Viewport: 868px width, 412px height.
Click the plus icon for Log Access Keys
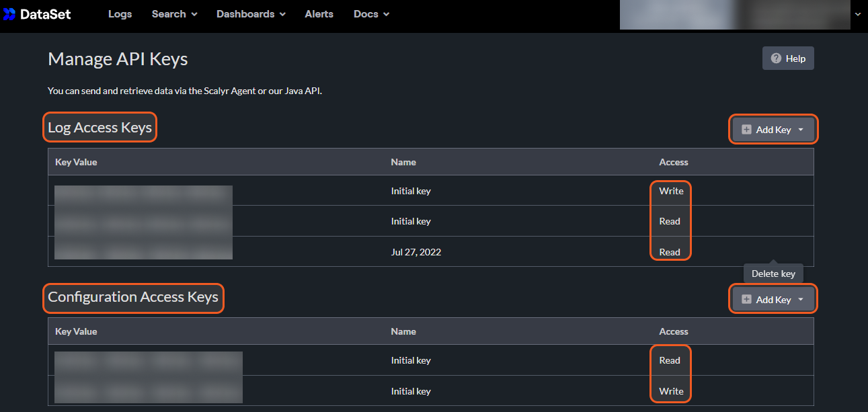click(x=746, y=130)
